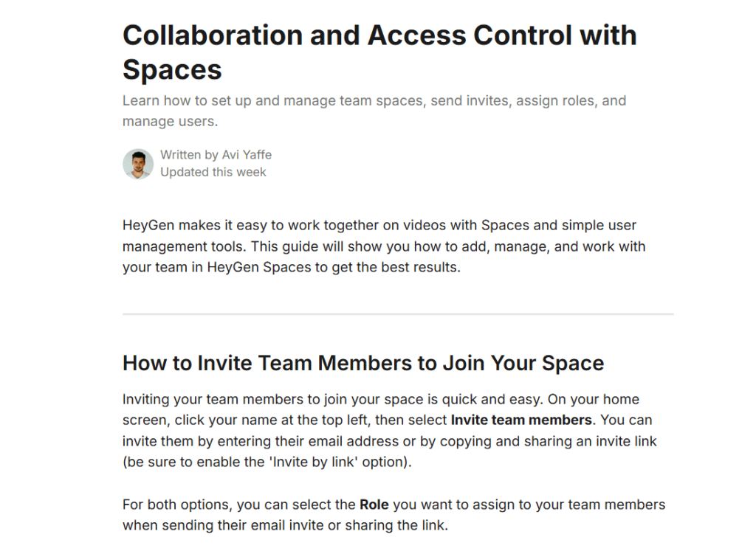Click the paragraph starting 'Inviting your team members'
Image resolution: width=756 pixels, height=554 pixels.
tap(390, 431)
